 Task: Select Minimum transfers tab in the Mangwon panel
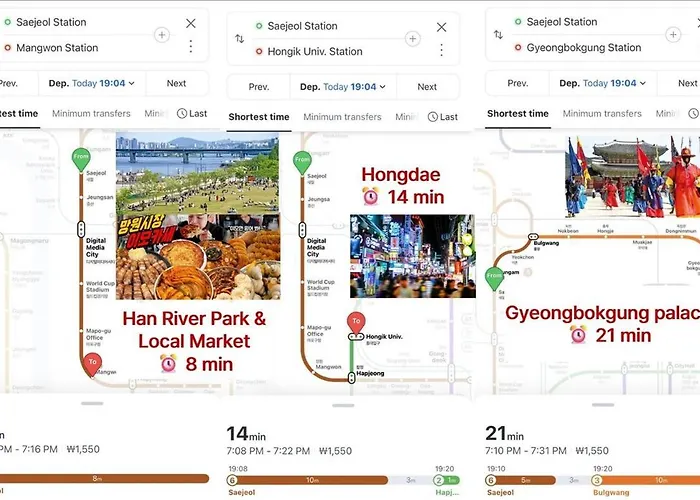(91, 113)
